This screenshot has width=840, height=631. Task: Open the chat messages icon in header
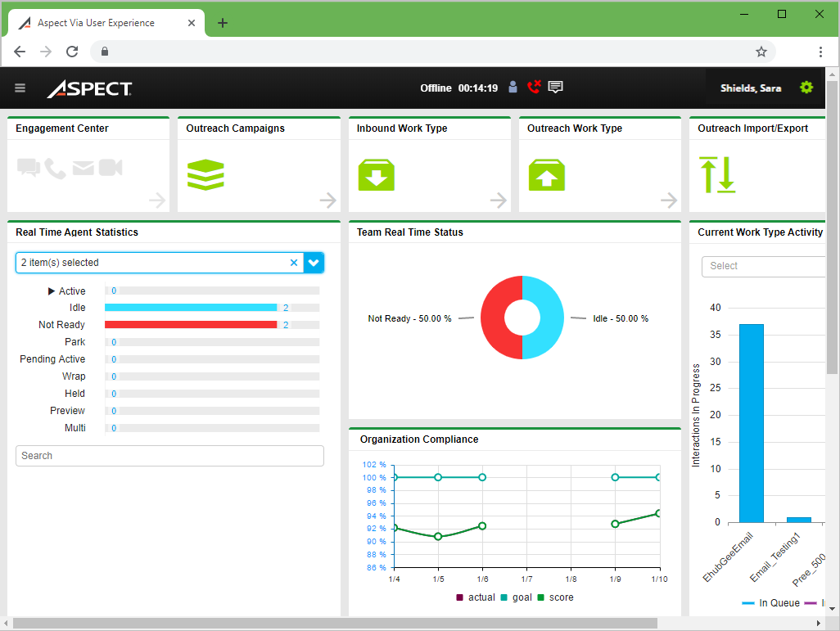(x=556, y=87)
